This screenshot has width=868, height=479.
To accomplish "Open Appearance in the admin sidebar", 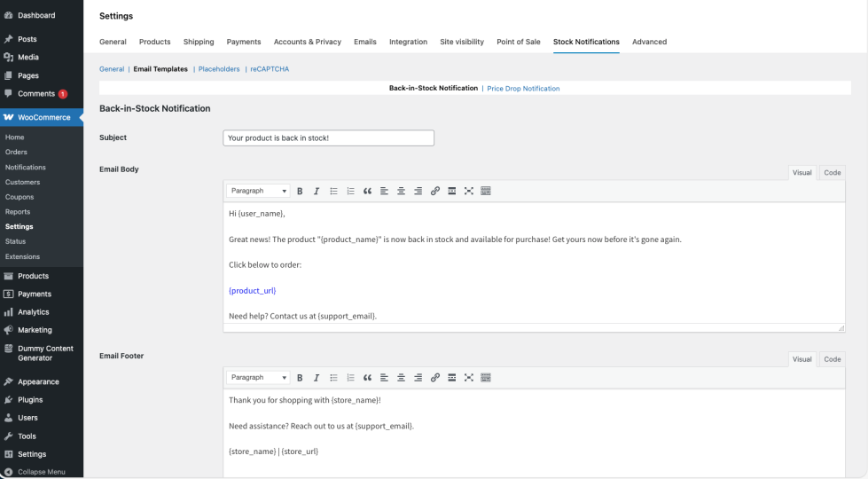I will 42,382.
